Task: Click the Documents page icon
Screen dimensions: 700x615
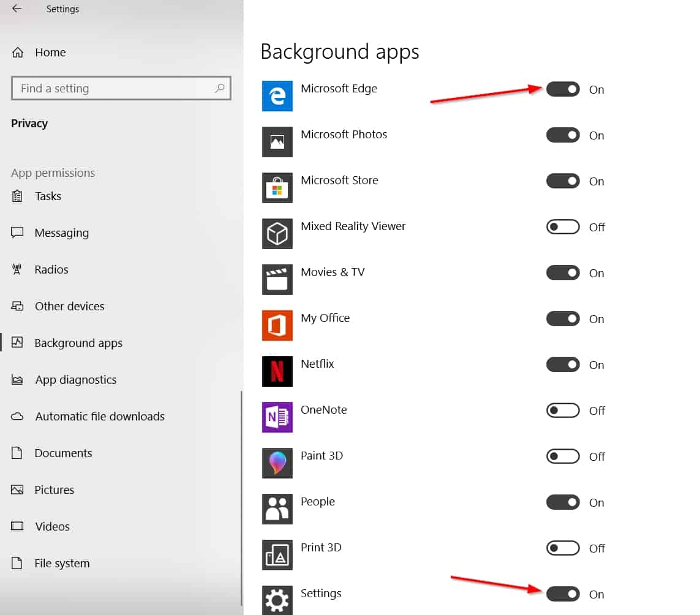Action: pyautogui.click(x=17, y=453)
